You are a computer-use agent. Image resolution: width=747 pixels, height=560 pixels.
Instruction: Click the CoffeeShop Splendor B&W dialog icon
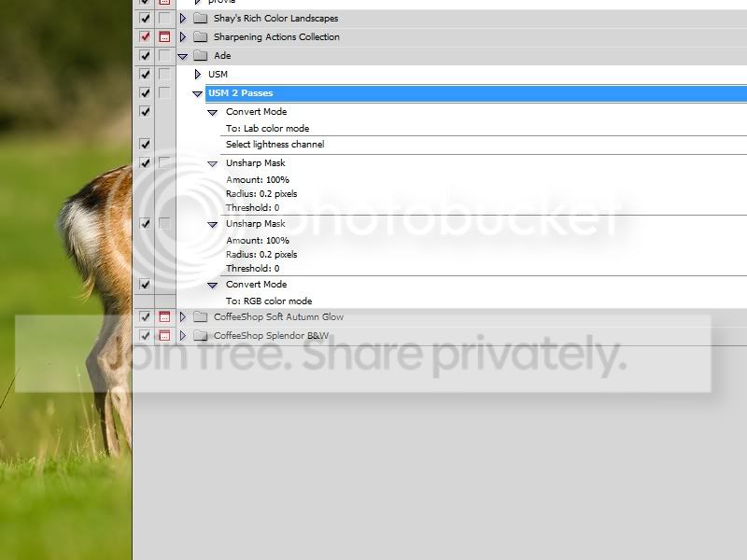164,336
